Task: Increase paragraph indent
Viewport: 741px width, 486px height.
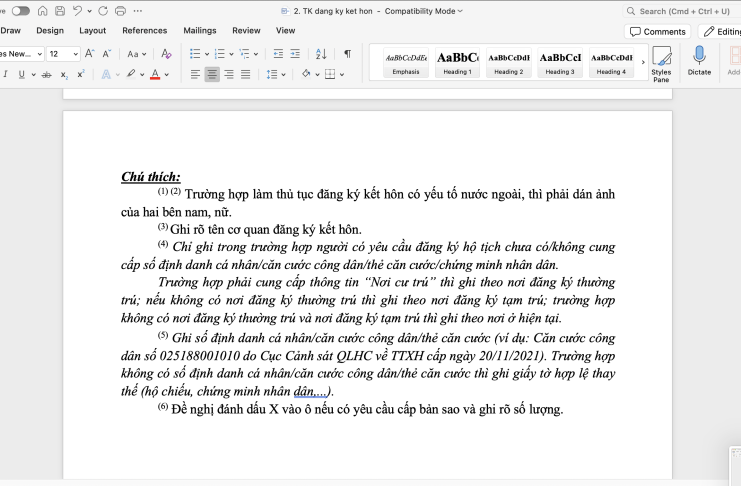Action: point(295,54)
